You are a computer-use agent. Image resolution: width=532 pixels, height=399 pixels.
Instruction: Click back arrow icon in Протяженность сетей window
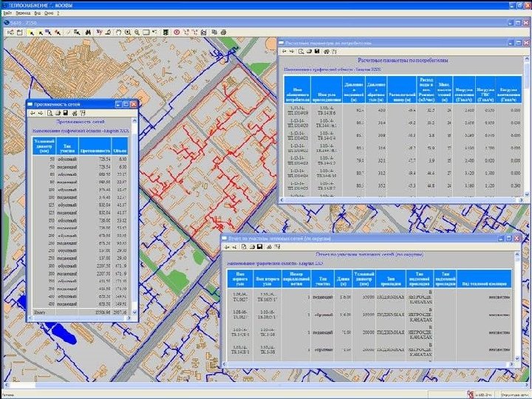(x=33, y=113)
